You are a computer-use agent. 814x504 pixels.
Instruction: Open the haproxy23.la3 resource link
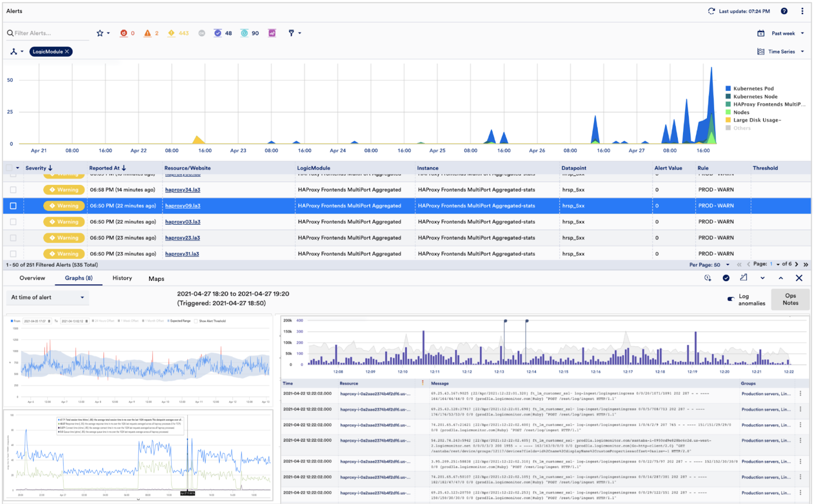pos(183,238)
